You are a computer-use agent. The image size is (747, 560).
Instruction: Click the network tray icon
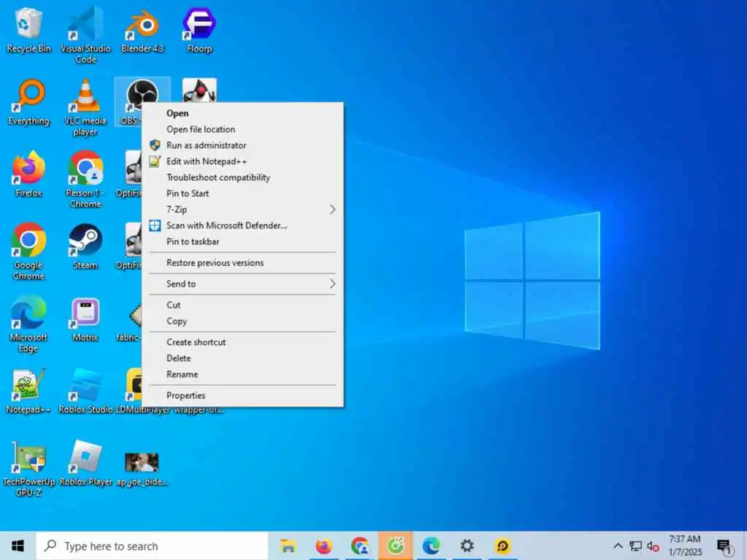click(635, 545)
